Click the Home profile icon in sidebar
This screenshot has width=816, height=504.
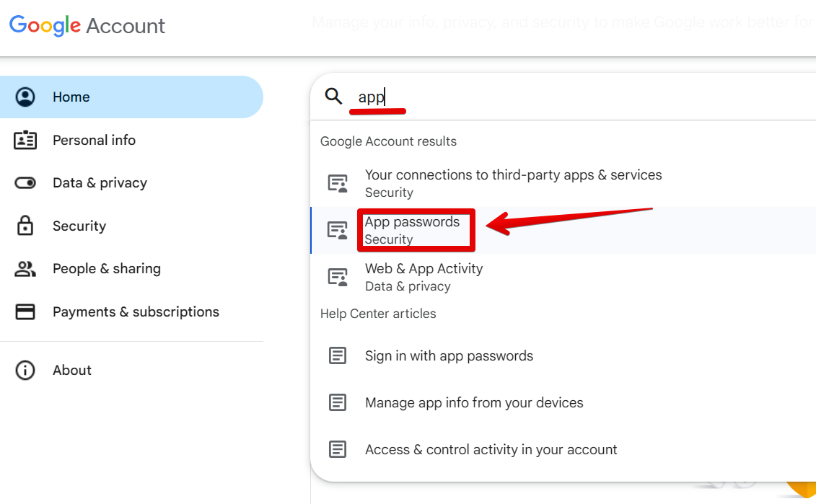pos(25,97)
